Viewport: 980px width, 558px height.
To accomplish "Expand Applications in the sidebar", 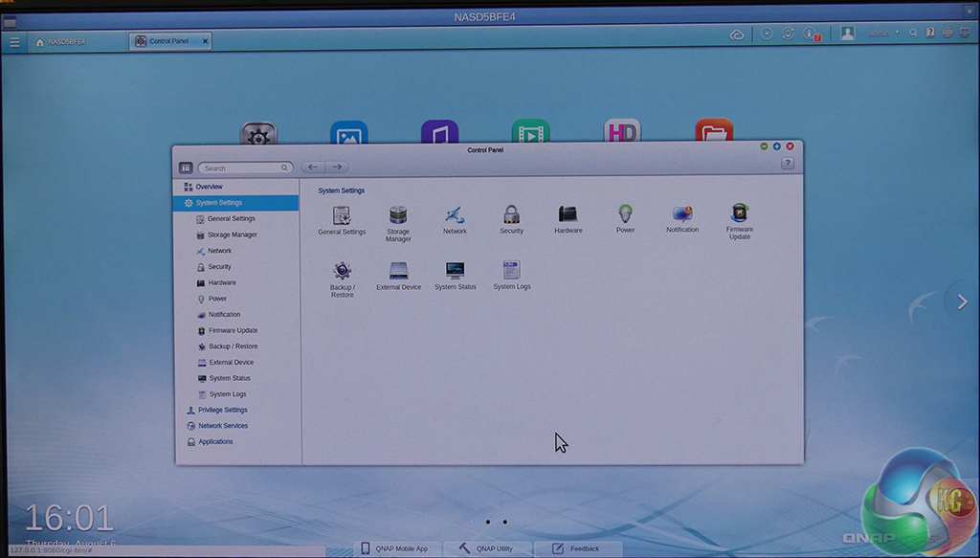I will tap(215, 442).
